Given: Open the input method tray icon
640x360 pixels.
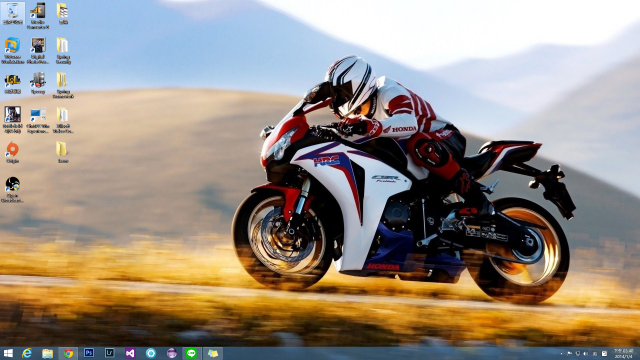Looking at the screenshot, I should 604,354.
